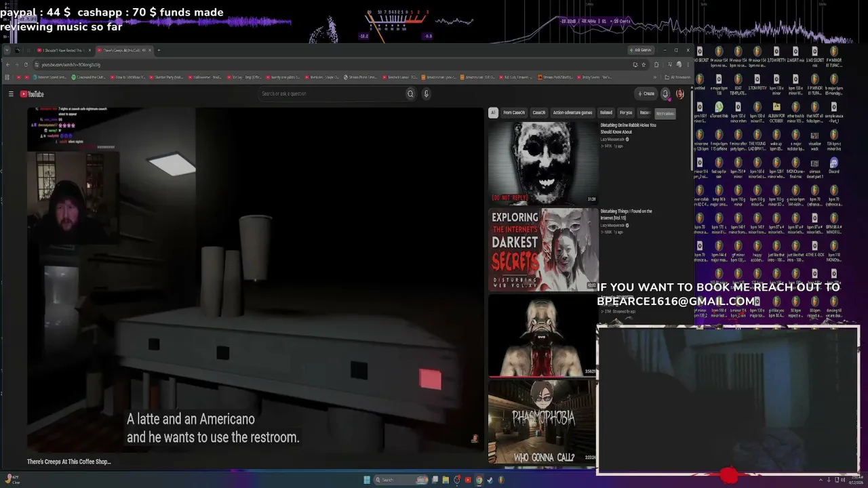Click the 'There's Creeps At This Coffee Shop' title
868x488 pixels.
69,462
